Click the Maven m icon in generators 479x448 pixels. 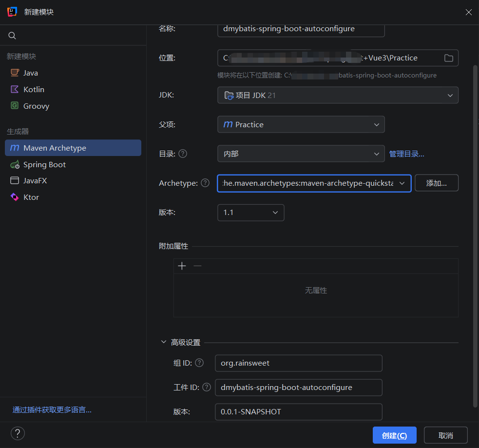[15, 148]
